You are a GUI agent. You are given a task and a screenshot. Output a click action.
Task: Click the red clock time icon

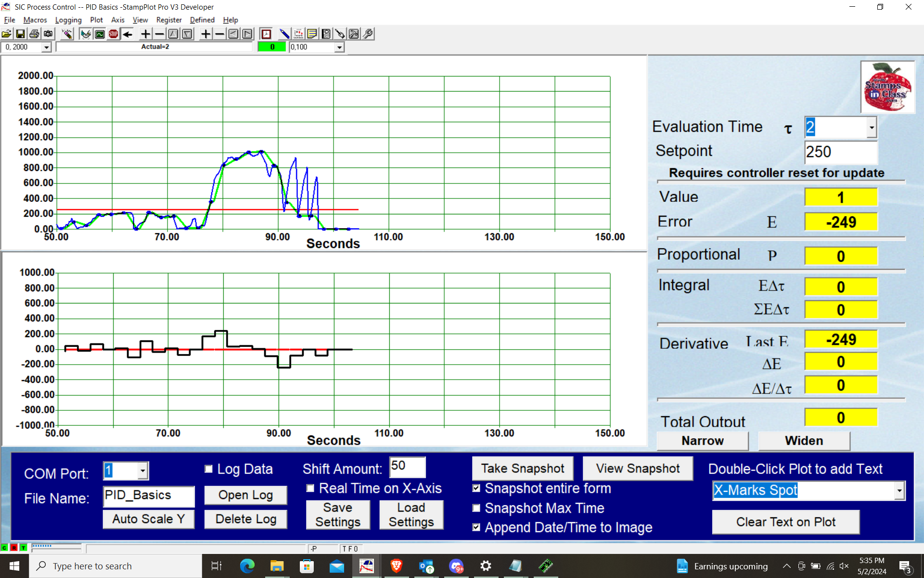(266, 34)
